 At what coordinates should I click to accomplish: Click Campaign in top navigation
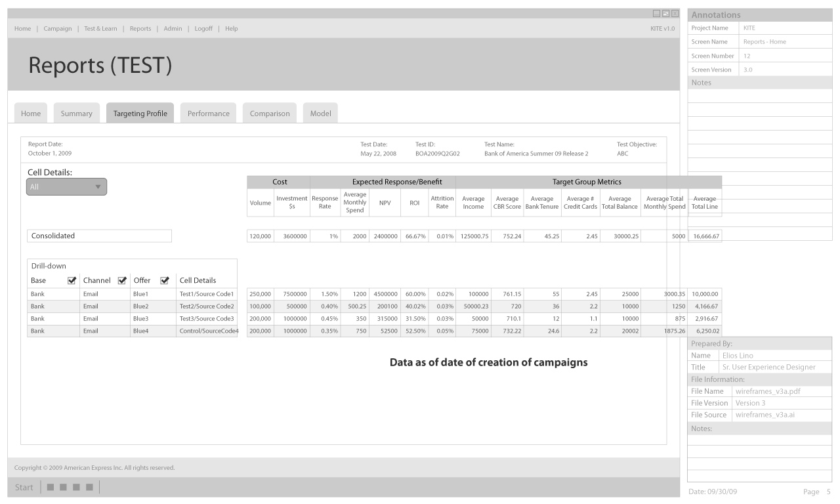click(58, 28)
